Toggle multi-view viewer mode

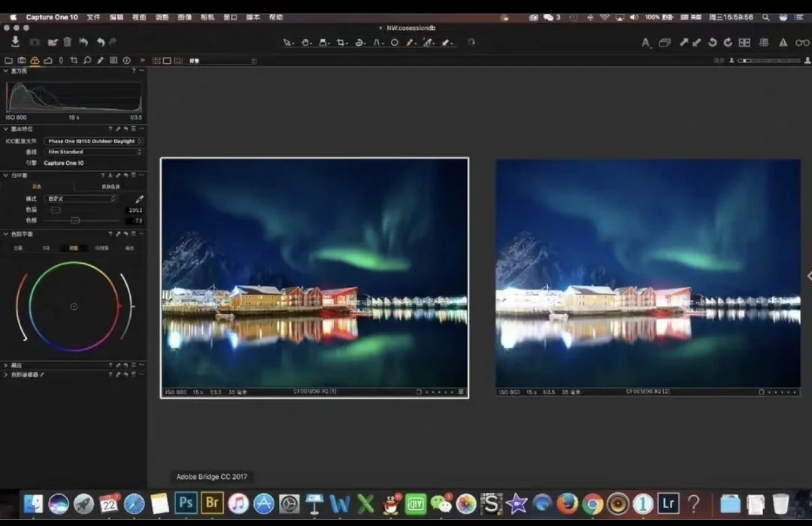[156, 61]
